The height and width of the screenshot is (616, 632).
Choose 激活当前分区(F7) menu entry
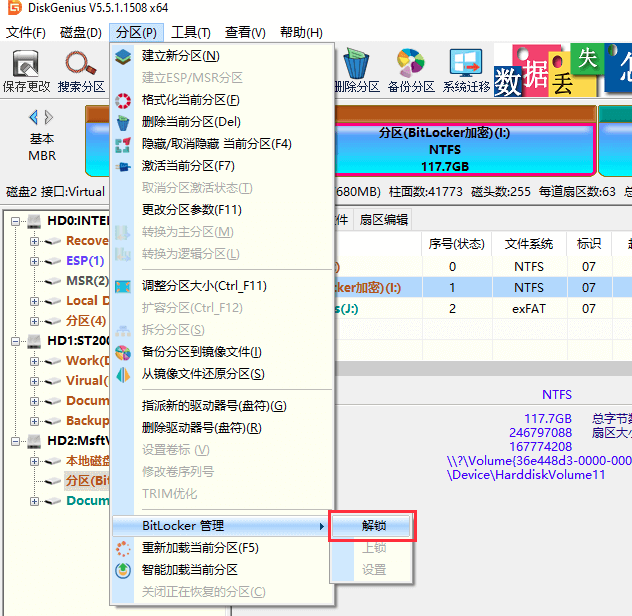(x=223, y=166)
